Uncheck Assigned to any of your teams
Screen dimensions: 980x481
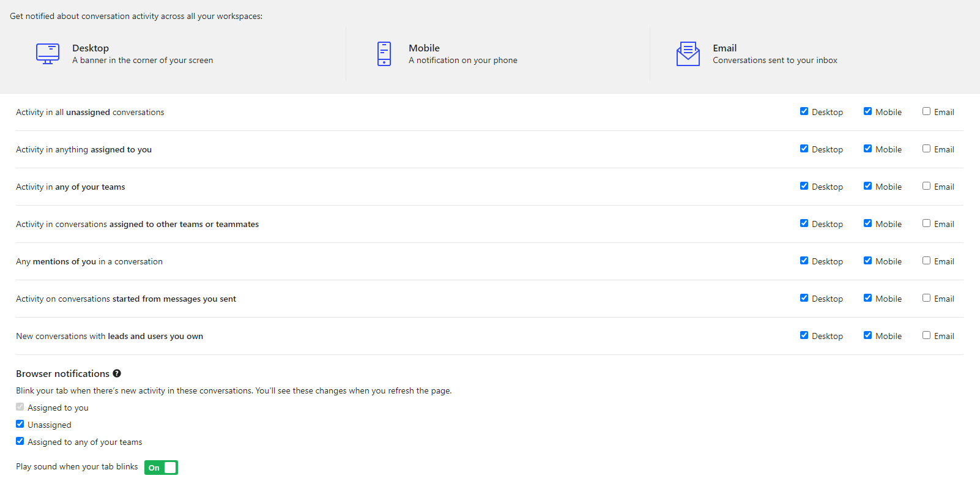point(20,441)
